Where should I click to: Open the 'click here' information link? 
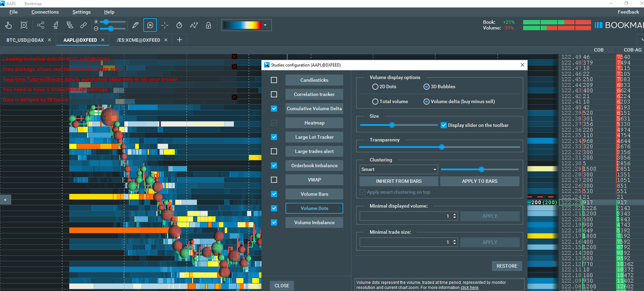pyautogui.click(x=469, y=288)
